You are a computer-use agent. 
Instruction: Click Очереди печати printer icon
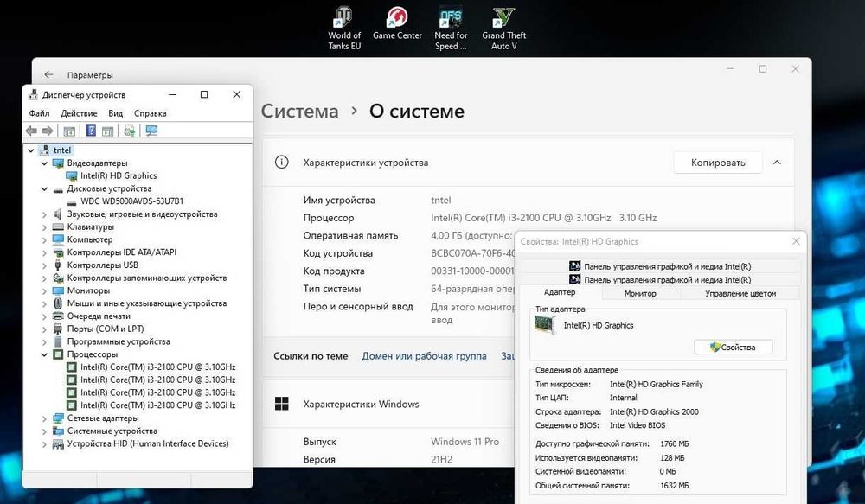pyautogui.click(x=58, y=316)
